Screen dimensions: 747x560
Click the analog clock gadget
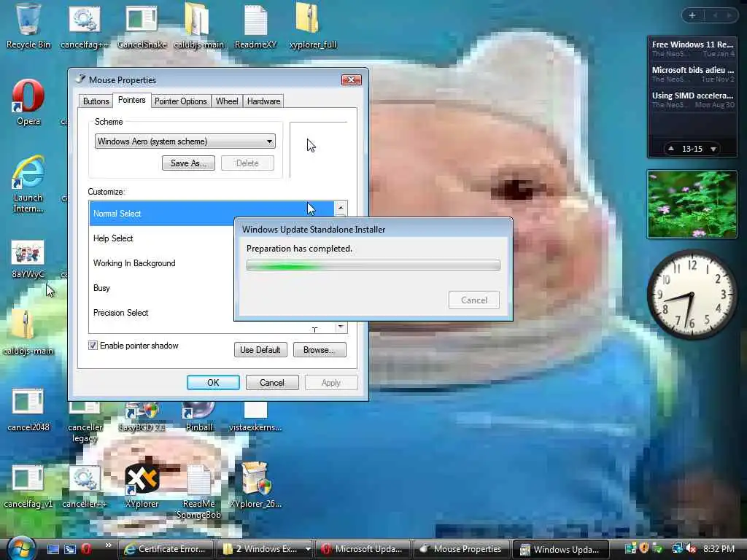pyautogui.click(x=692, y=295)
